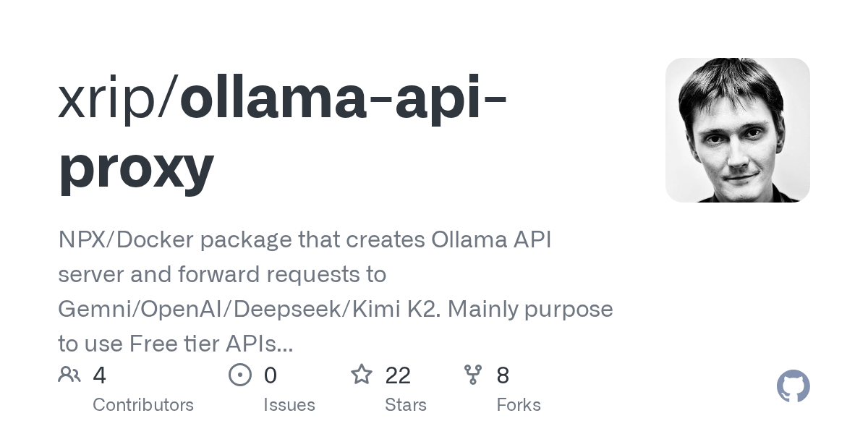Image resolution: width=868 pixels, height=434 pixels.
Task: Click the Issues circle-dot icon
Action: click(x=240, y=375)
